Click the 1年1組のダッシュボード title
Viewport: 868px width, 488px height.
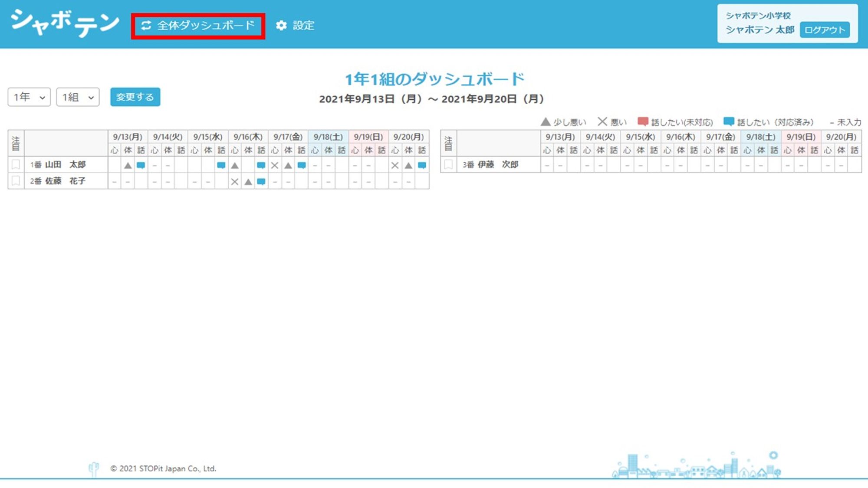[434, 79]
